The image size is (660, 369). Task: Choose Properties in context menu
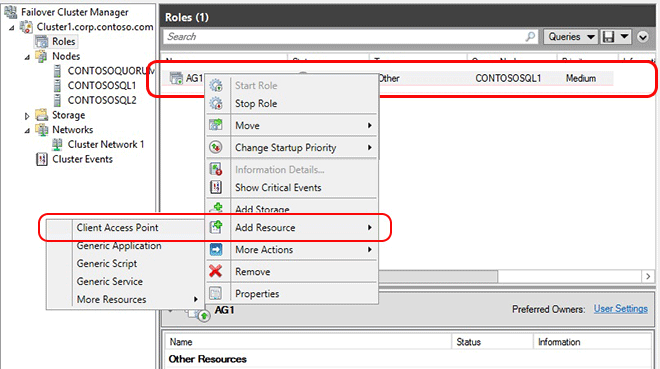pos(292,293)
